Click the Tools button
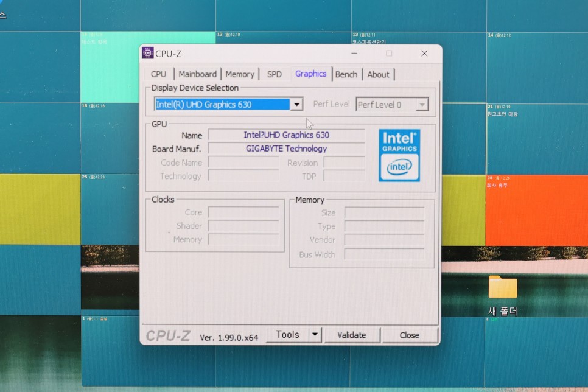The image size is (588, 392). coord(288,335)
